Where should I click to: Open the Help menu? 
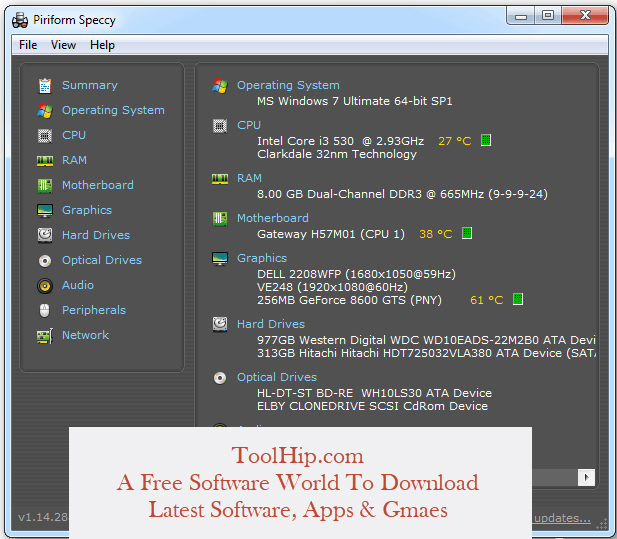[102, 45]
